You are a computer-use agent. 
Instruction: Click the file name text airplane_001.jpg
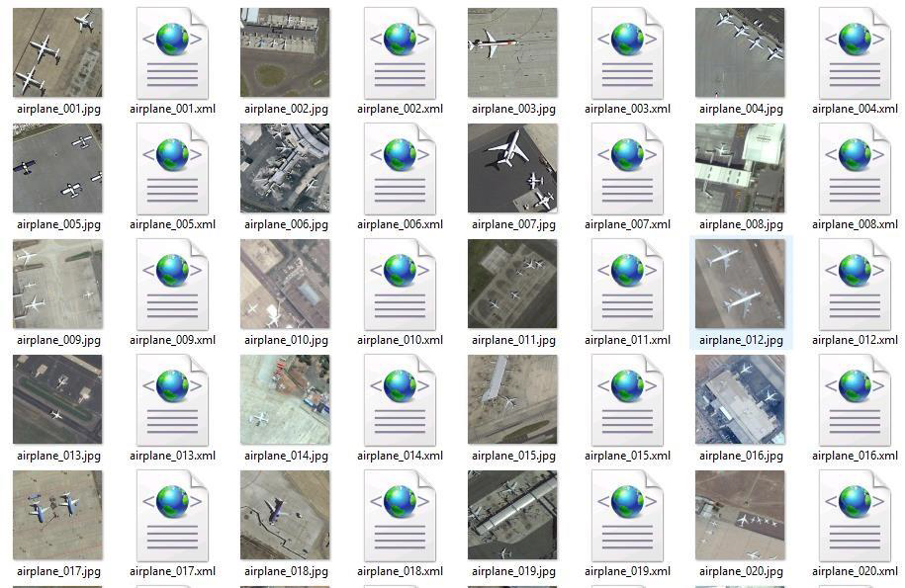tap(58, 109)
